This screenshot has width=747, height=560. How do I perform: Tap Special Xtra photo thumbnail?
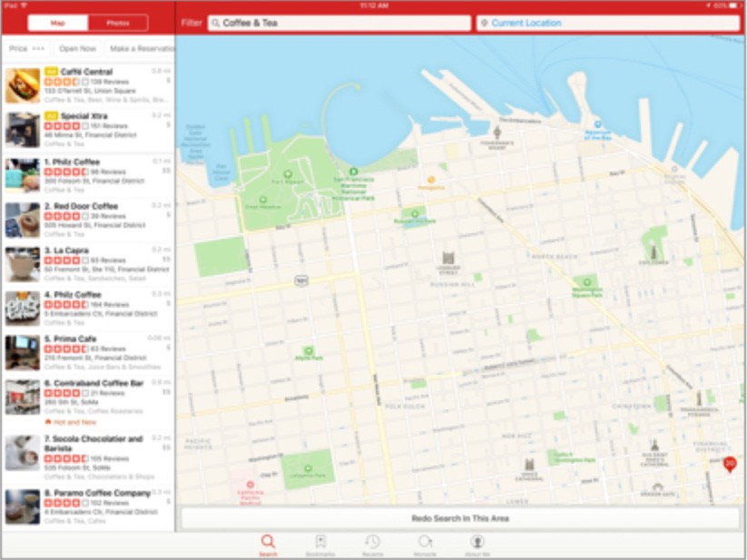[23, 130]
